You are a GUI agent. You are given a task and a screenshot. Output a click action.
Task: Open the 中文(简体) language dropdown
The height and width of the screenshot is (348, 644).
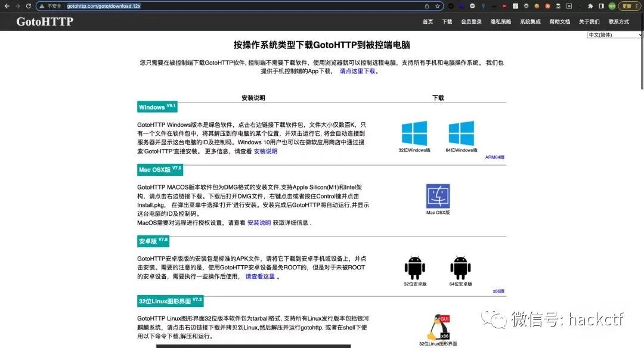[615, 35]
